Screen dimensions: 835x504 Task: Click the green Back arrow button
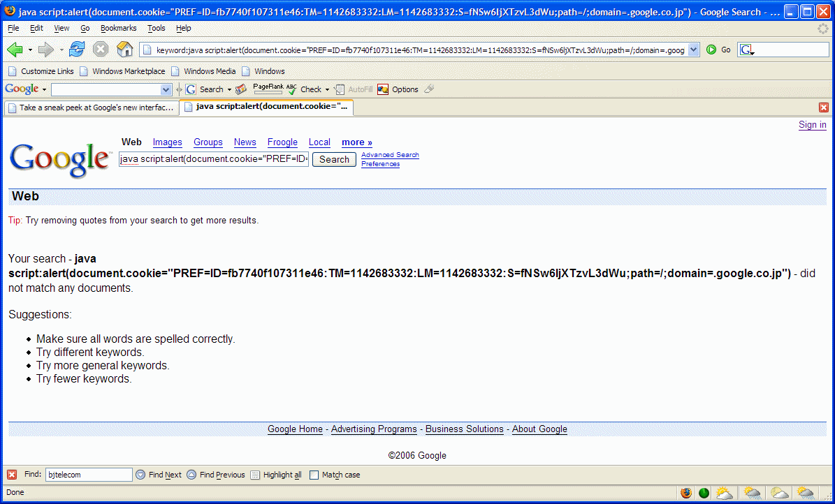point(15,50)
